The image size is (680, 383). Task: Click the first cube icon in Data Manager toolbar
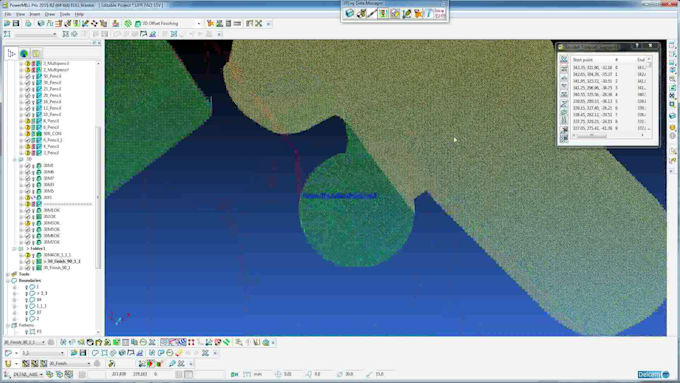pyautogui.click(x=350, y=13)
